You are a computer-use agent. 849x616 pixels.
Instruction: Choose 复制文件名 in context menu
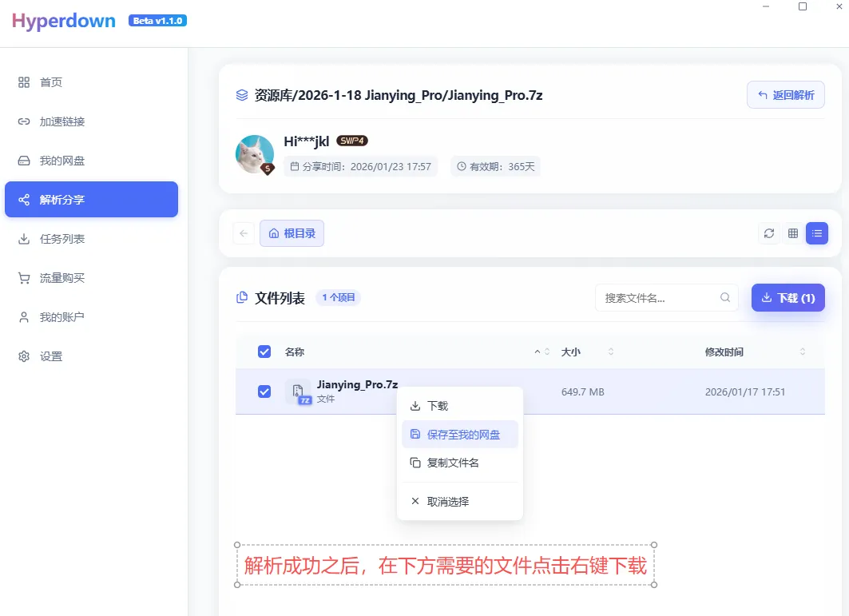coord(460,463)
